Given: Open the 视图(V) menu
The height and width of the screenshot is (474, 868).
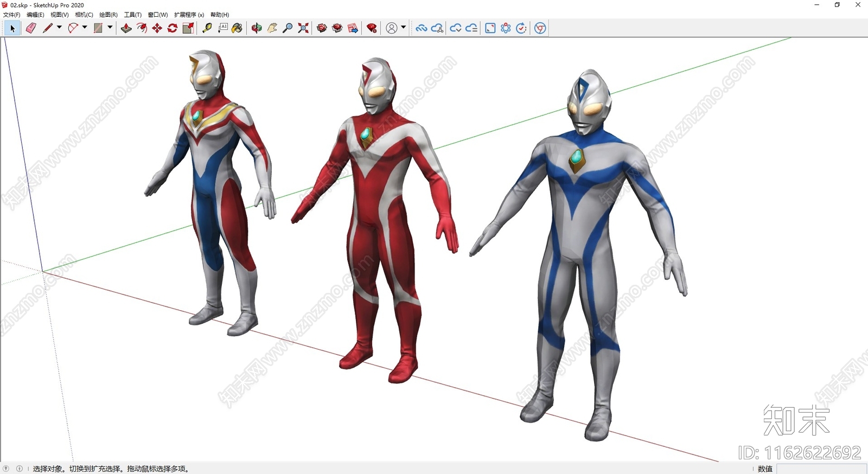Looking at the screenshot, I should (x=60, y=15).
